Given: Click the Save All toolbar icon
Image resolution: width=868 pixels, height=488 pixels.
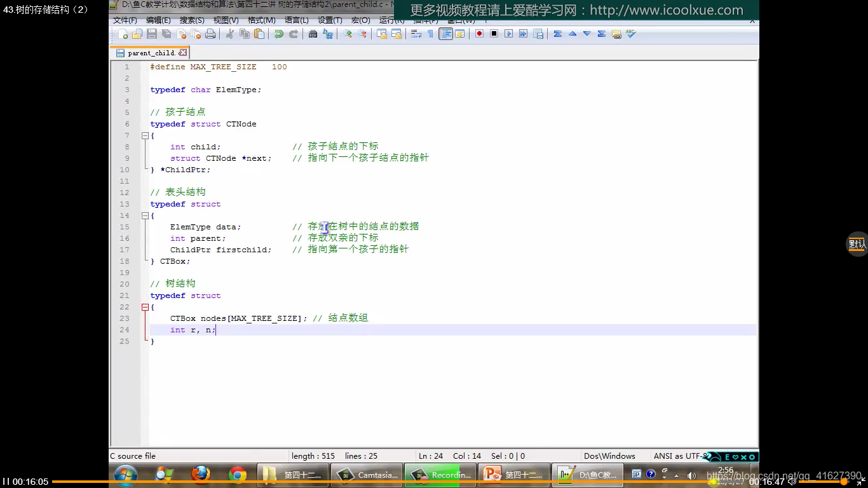Looking at the screenshot, I should coord(166,34).
